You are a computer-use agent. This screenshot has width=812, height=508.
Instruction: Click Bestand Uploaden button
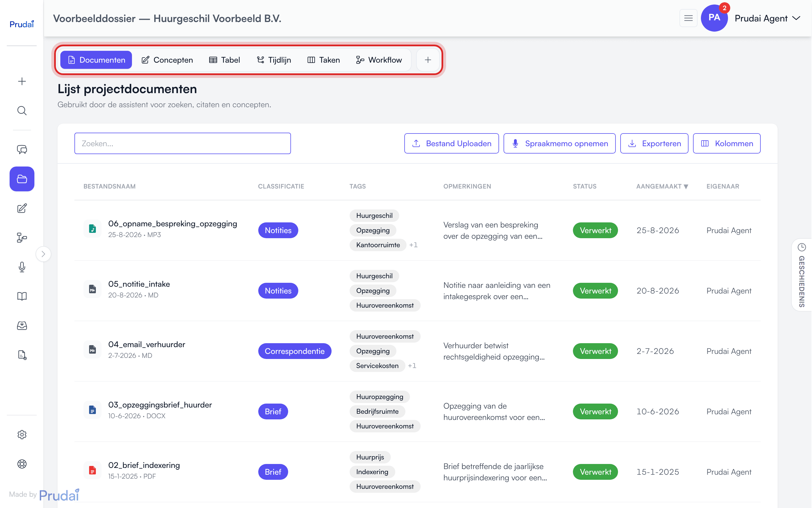coord(451,143)
